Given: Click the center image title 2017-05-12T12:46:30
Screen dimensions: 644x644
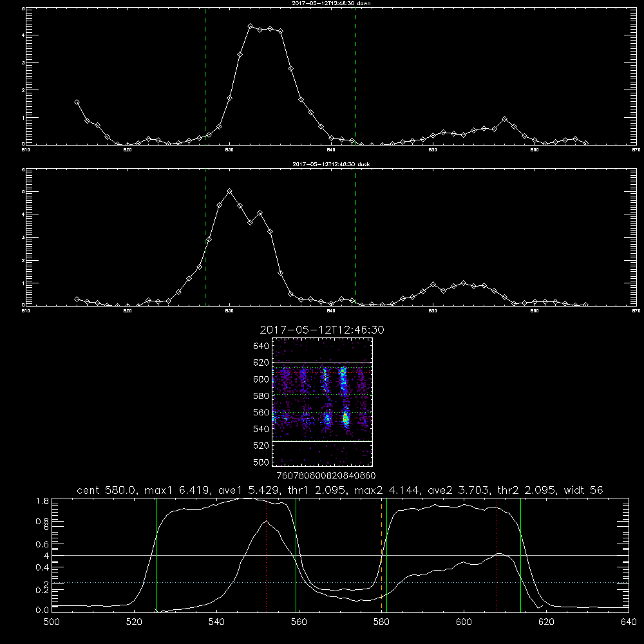Looking at the screenshot, I should pos(322,330).
